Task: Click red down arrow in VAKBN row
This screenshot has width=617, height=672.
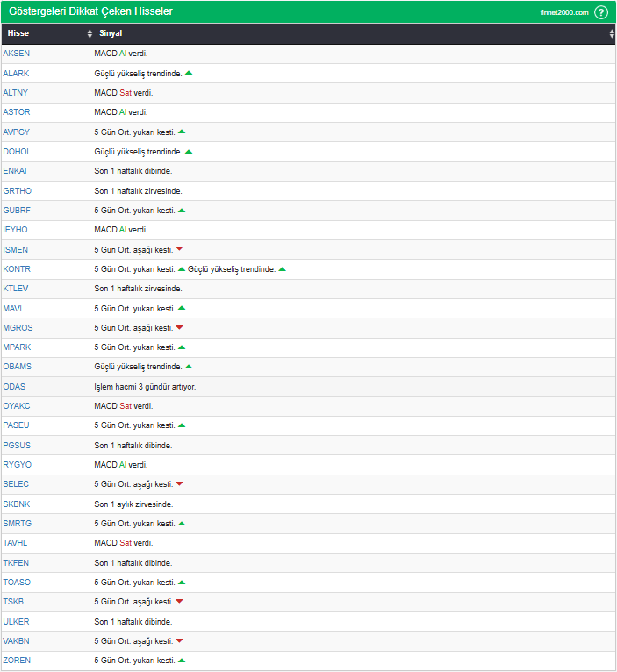Action: point(179,640)
